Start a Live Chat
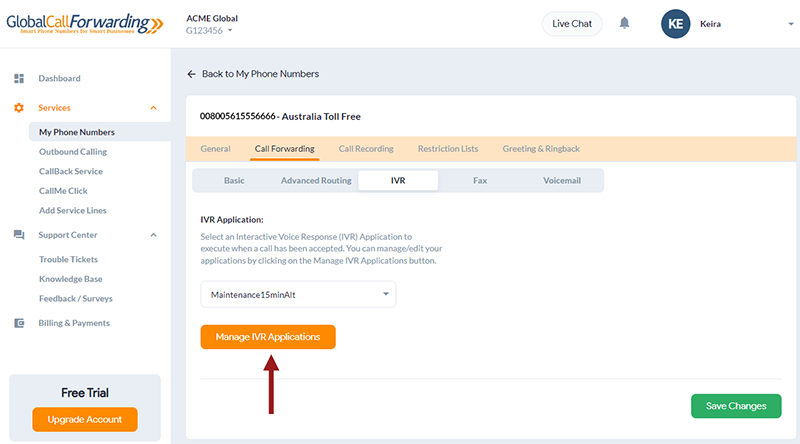Screen dimensions: 800x444 [571, 24]
